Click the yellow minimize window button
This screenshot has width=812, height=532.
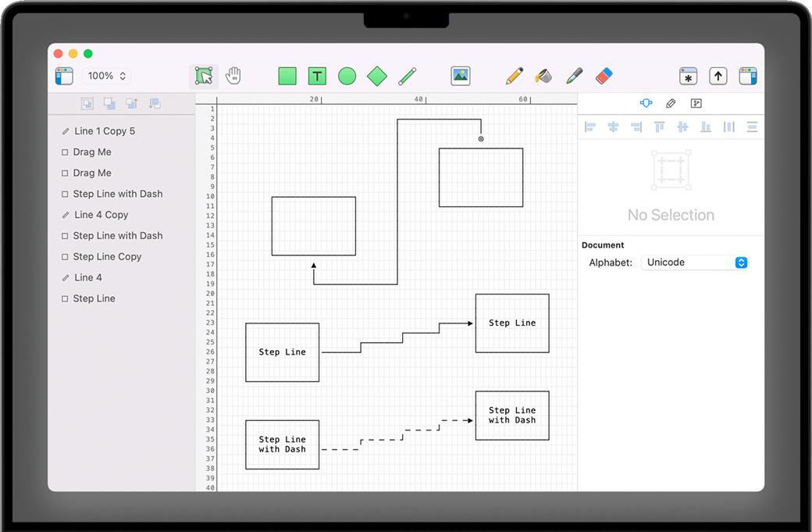coord(73,53)
